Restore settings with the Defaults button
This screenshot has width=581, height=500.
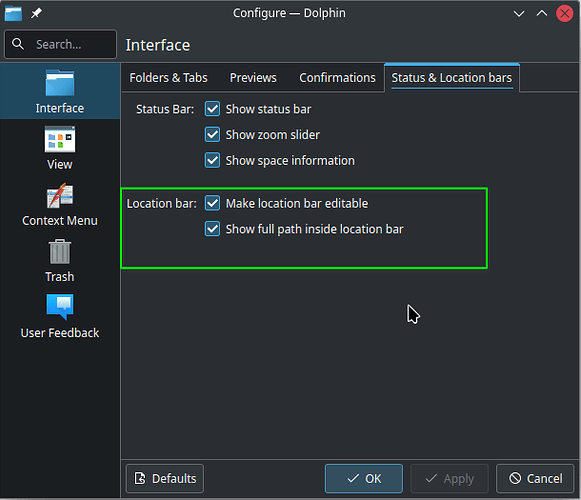(x=165, y=479)
